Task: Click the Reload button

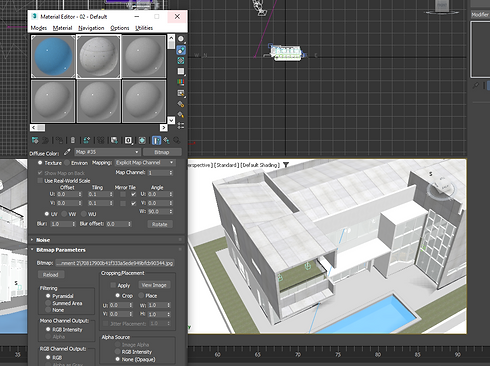Action: click(51, 275)
